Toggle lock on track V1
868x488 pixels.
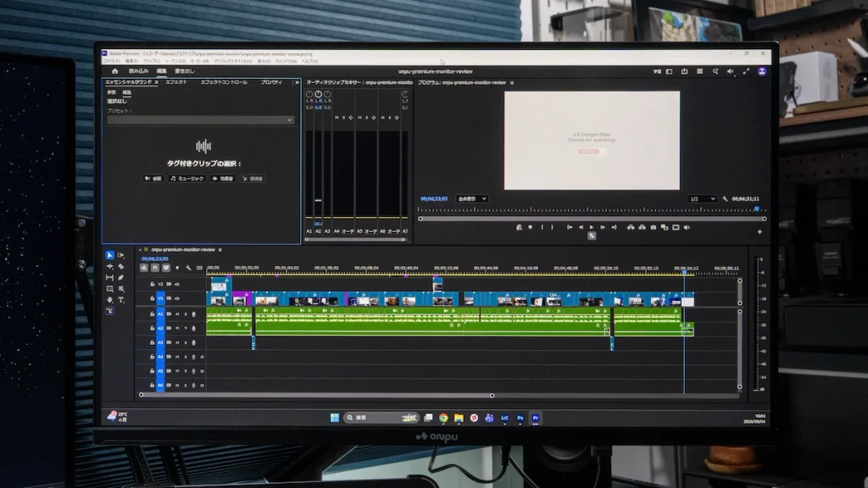pos(153,299)
